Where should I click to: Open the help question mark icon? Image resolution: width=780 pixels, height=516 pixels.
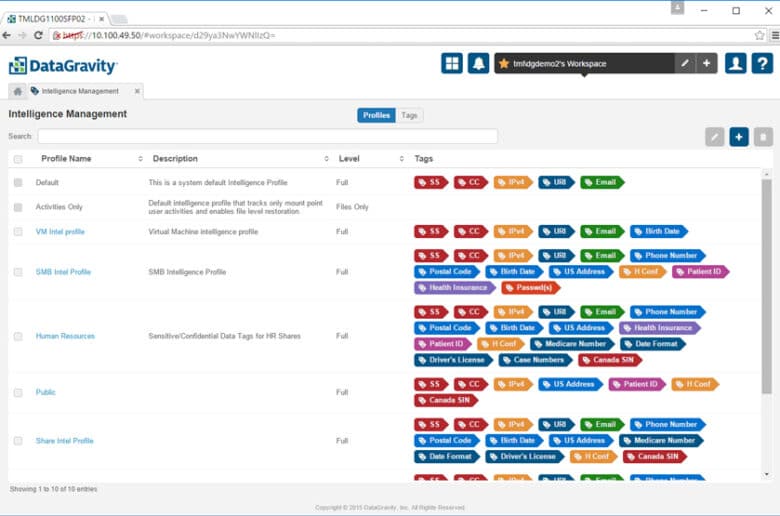click(x=762, y=63)
